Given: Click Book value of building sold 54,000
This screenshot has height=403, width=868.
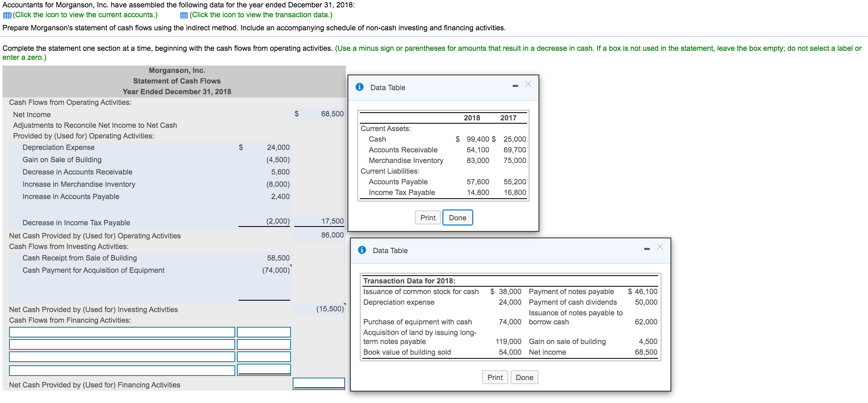Looking at the screenshot, I should [x=510, y=352].
